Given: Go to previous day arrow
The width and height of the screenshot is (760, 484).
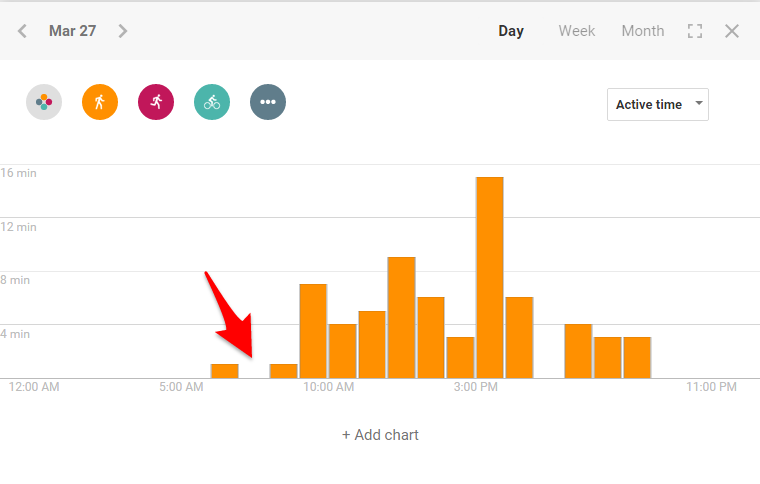Looking at the screenshot, I should tap(22, 31).
